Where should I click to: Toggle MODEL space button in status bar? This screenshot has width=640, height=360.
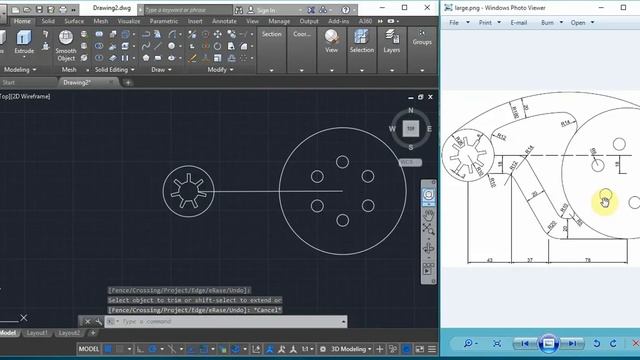[x=89, y=349]
